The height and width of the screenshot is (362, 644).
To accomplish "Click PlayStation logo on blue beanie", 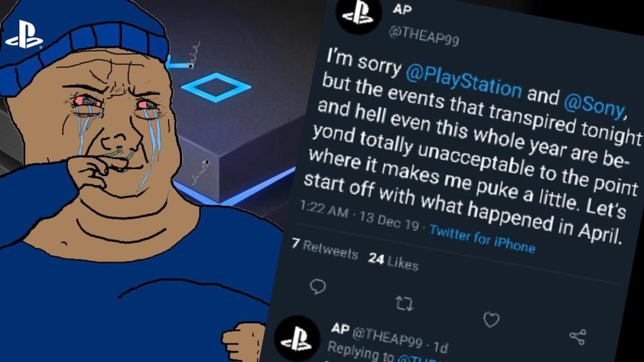I will 23,35.
